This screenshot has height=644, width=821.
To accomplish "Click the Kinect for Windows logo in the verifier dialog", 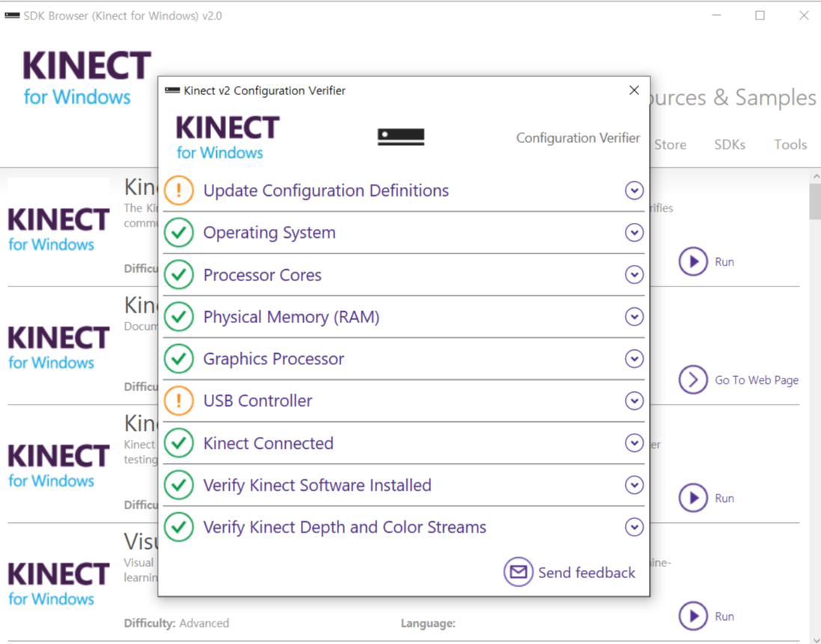I will click(228, 138).
